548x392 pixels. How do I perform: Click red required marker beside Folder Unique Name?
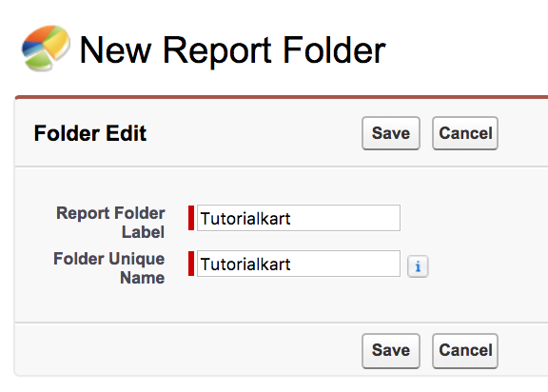pyautogui.click(x=191, y=264)
